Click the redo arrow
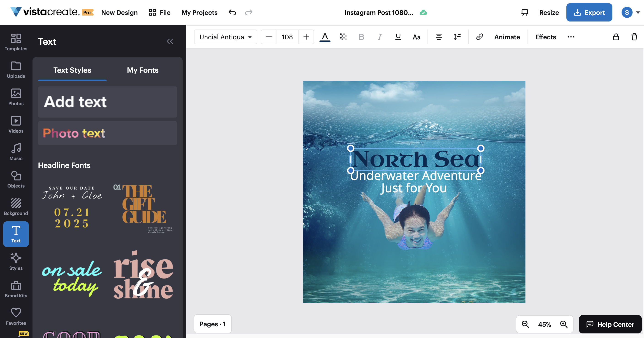 [249, 12]
